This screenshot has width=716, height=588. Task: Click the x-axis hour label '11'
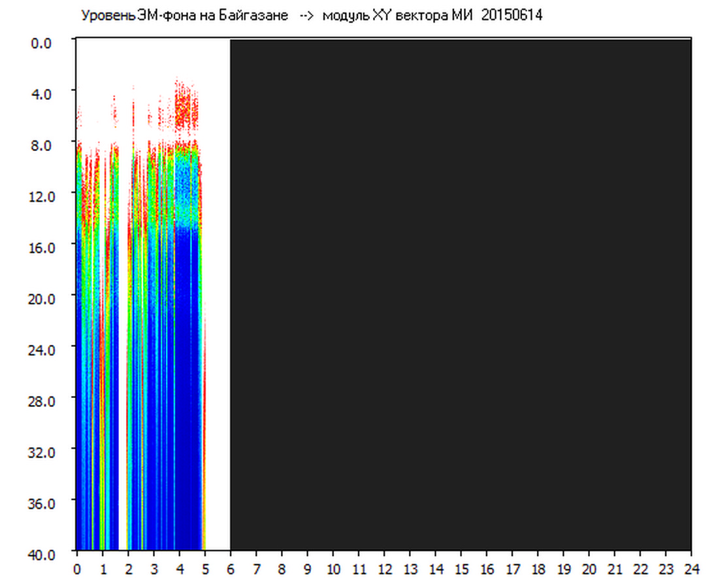click(359, 569)
